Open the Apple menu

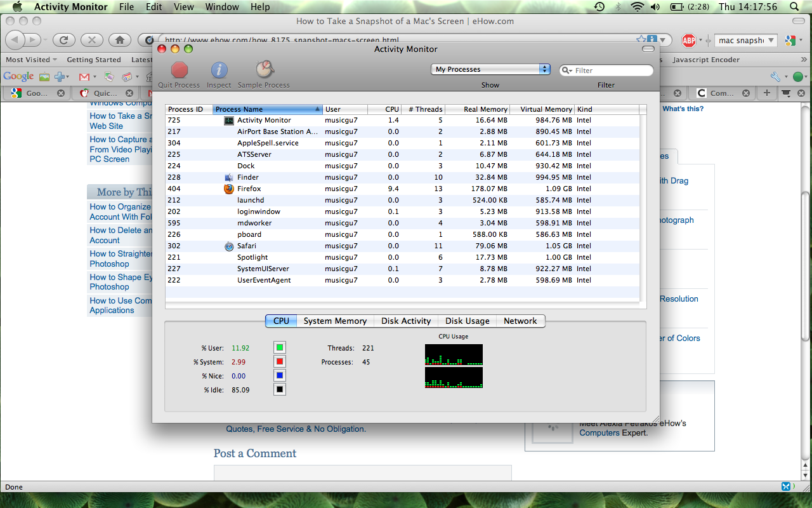pyautogui.click(x=16, y=7)
